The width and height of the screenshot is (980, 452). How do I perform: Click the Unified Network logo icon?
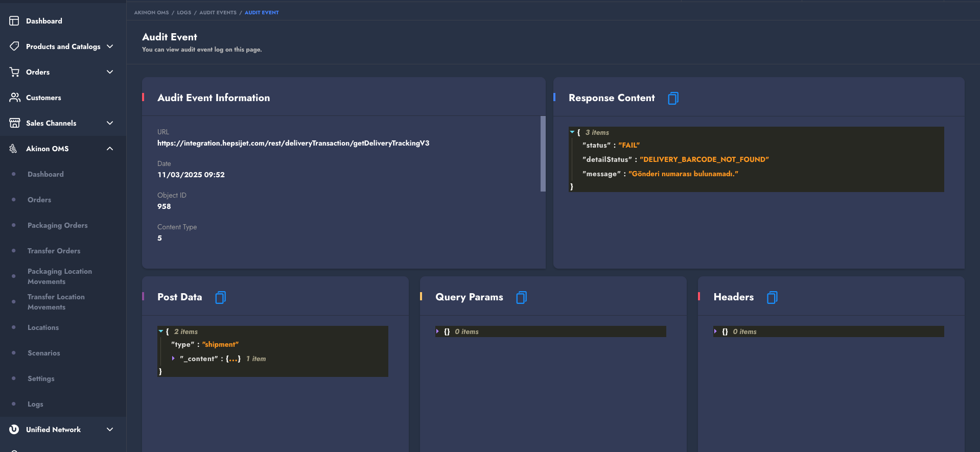14,430
